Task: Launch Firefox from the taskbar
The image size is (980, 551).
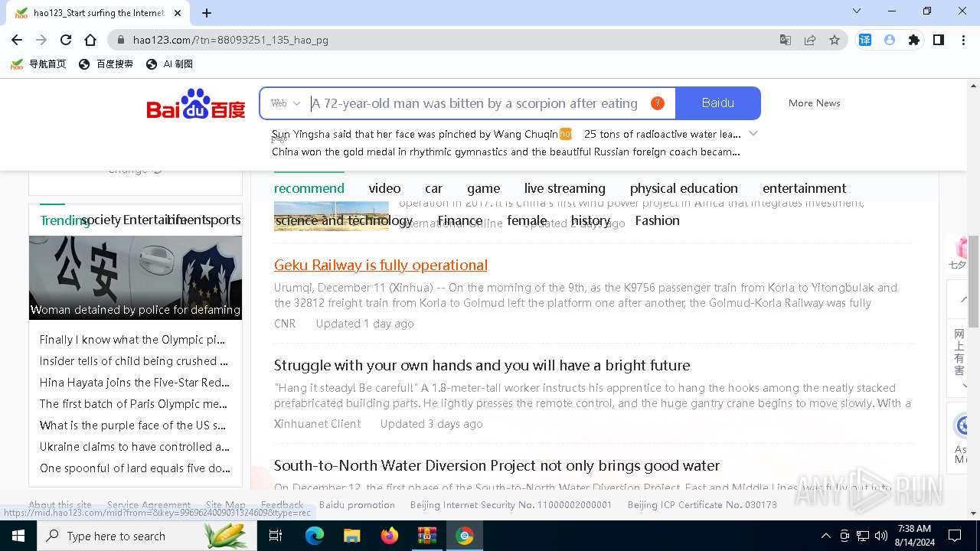Action: [x=390, y=536]
